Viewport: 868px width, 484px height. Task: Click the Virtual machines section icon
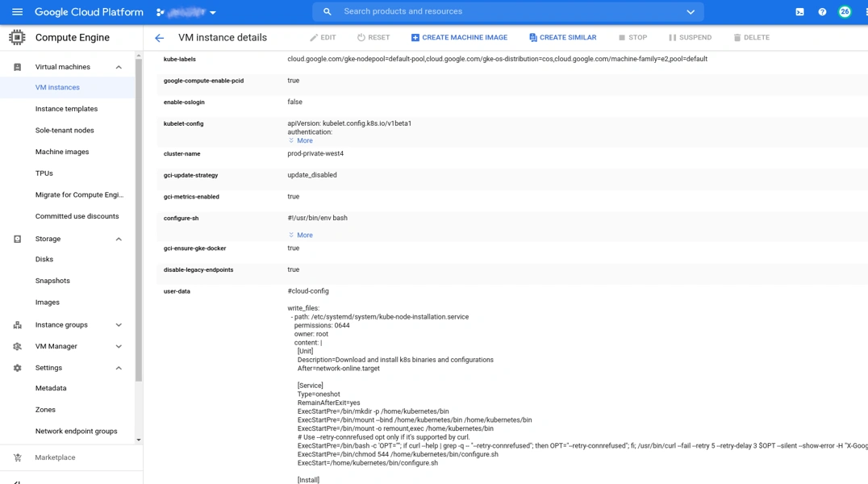[17, 67]
